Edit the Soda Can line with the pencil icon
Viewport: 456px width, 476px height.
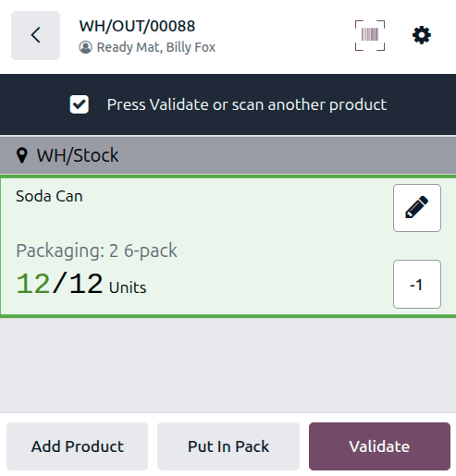417,208
